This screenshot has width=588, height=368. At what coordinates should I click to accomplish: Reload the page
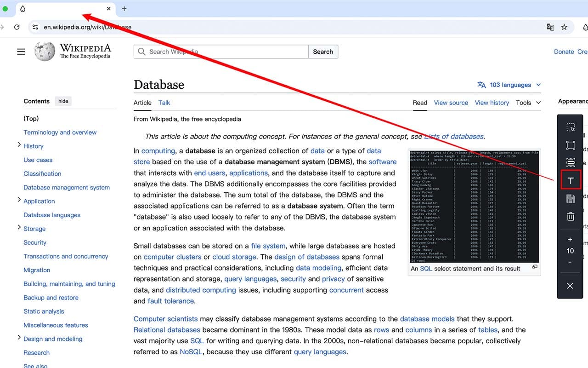pos(17,27)
